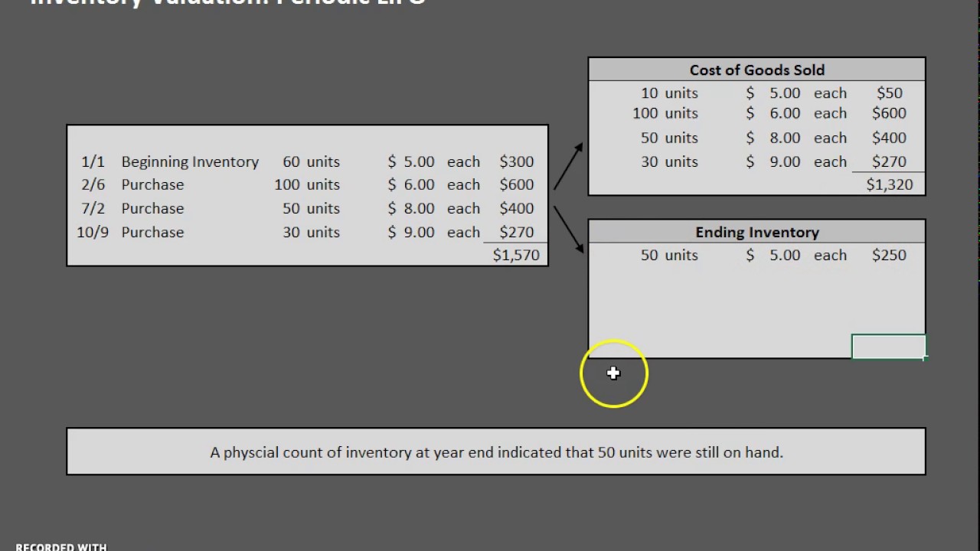
Task: Click the $1,570 grand total cell
Action: click(516, 255)
